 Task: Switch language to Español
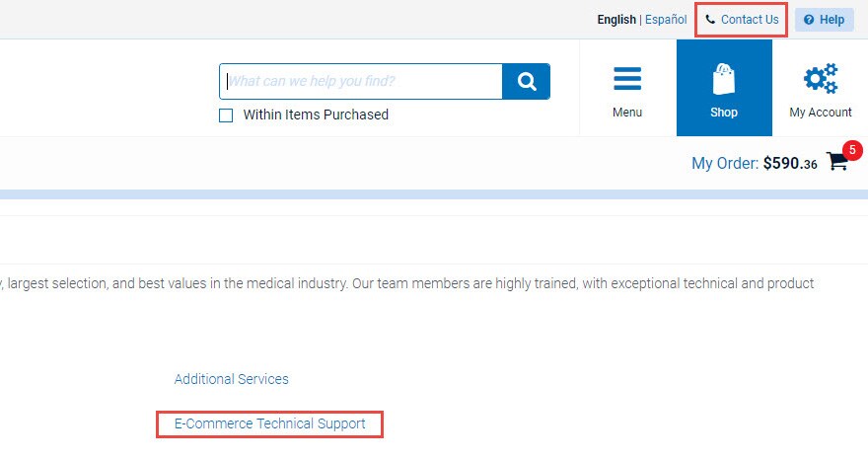tap(666, 20)
